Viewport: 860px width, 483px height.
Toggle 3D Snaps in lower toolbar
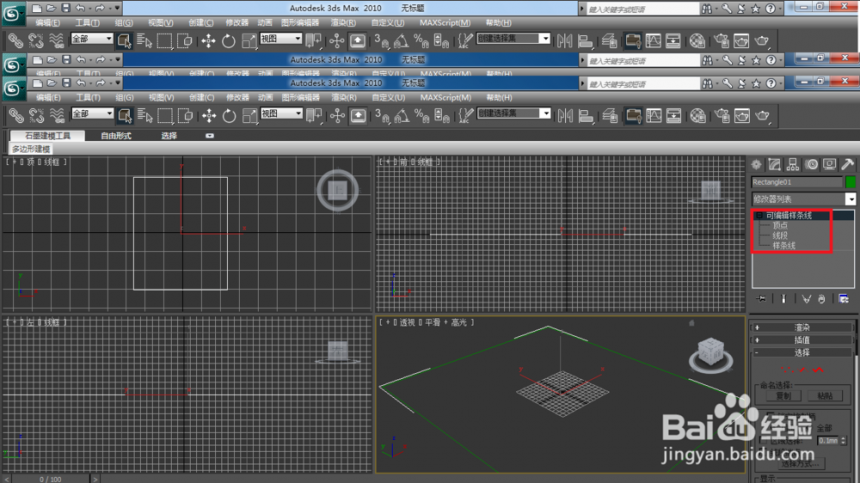click(381, 116)
